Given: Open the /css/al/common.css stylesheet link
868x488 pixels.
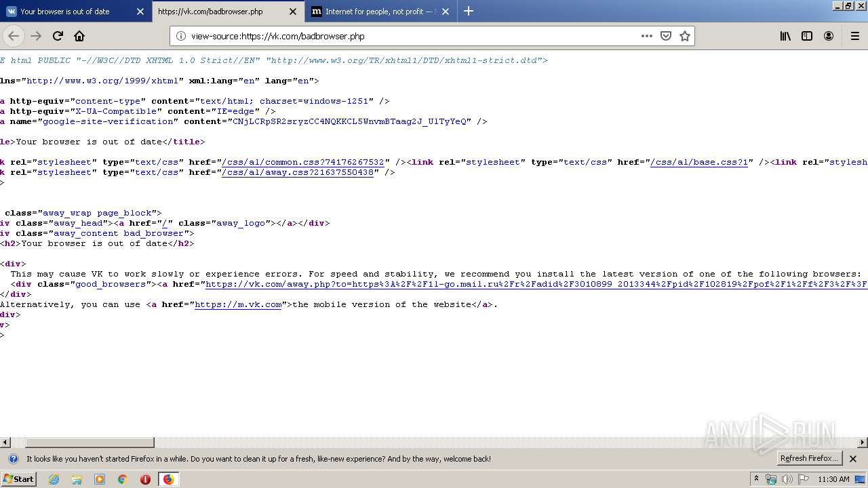Looking at the screenshot, I should [303, 162].
